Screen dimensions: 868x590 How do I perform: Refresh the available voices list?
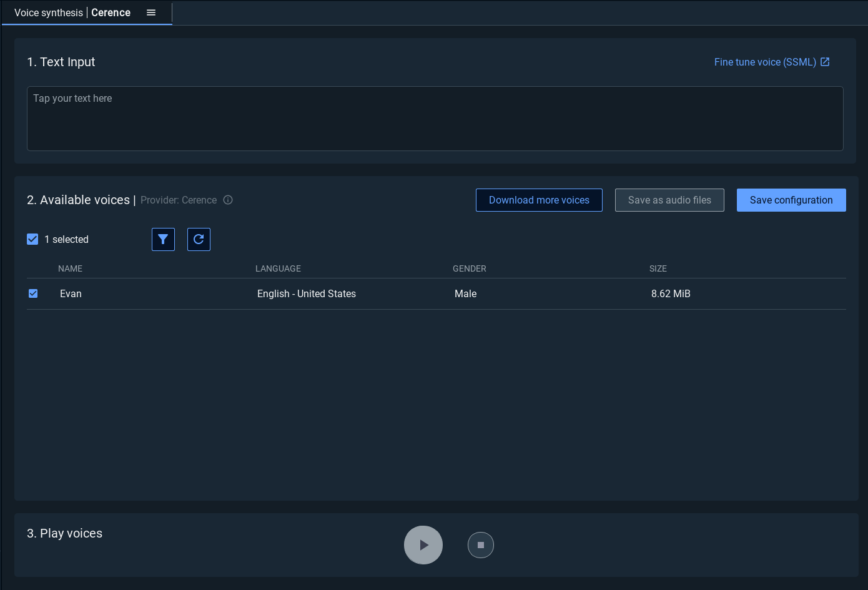click(x=199, y=239)
